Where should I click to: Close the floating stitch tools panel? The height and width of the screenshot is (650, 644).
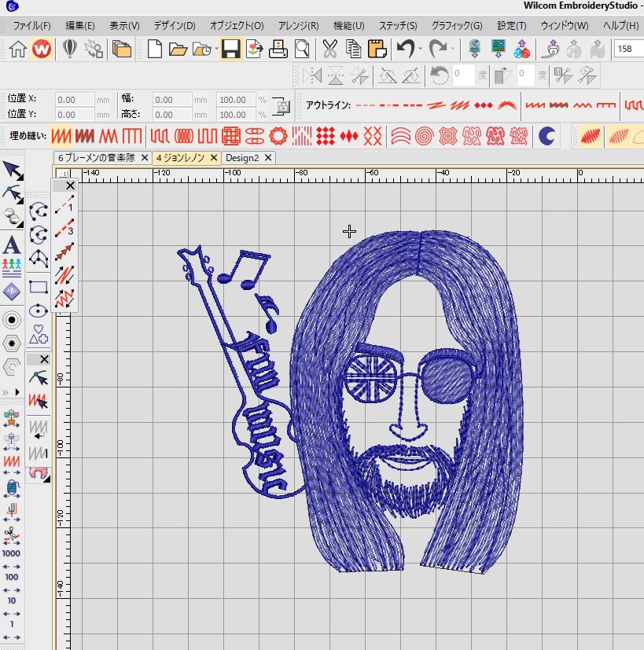coord(71,185)
